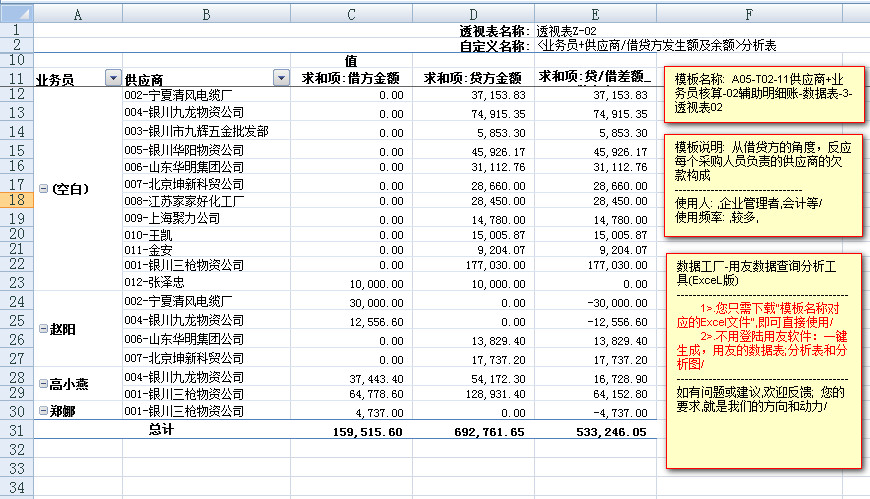Collapse the (空白) group with minus icon
This screenshot has height=499, width=870.
point(42,189)
